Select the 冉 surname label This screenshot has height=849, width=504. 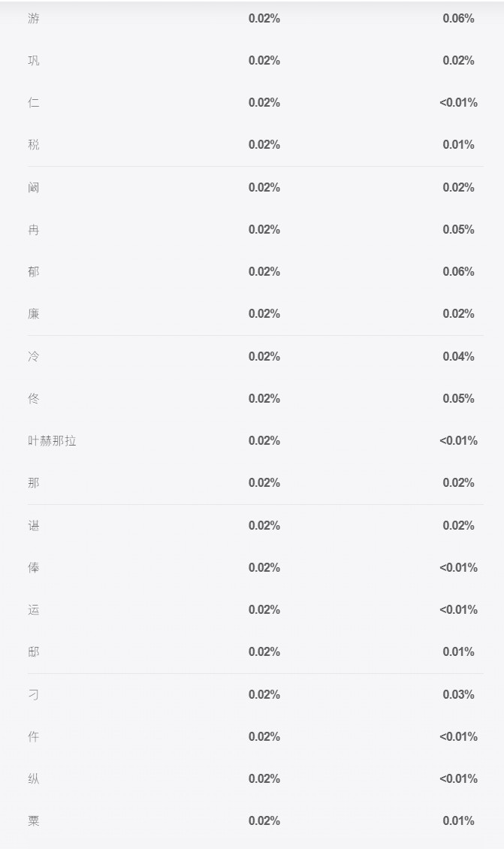coord(34,230)
